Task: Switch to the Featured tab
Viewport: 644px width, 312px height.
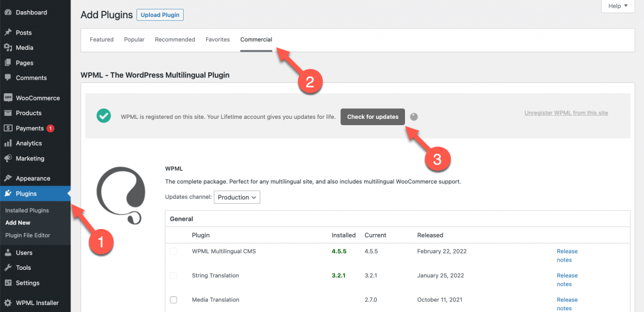Action: [101, 40]
